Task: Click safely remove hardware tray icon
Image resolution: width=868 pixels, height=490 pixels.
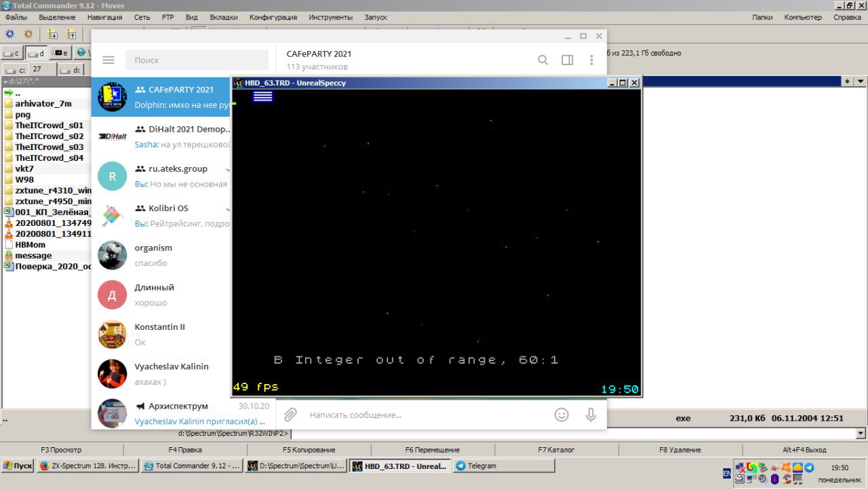Action: [763, 468]
